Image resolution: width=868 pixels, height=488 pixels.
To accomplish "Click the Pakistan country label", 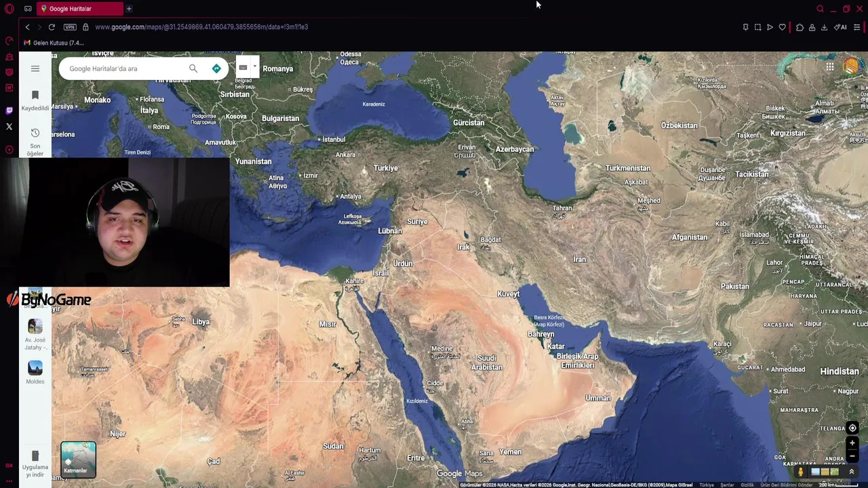I will click(734, 286).
